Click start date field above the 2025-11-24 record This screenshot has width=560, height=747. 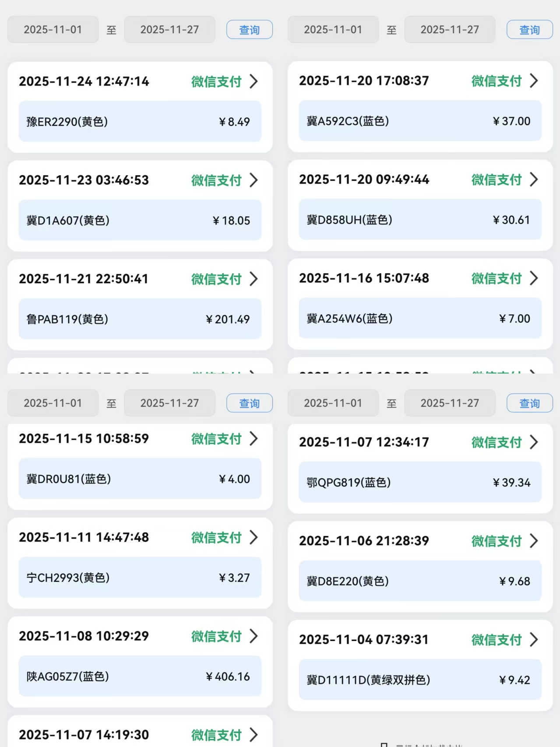(x=53, y=30)
